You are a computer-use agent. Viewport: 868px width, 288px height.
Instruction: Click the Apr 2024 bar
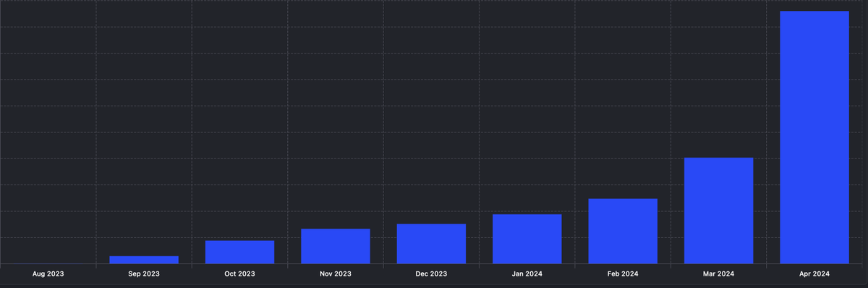pos(814,137)
